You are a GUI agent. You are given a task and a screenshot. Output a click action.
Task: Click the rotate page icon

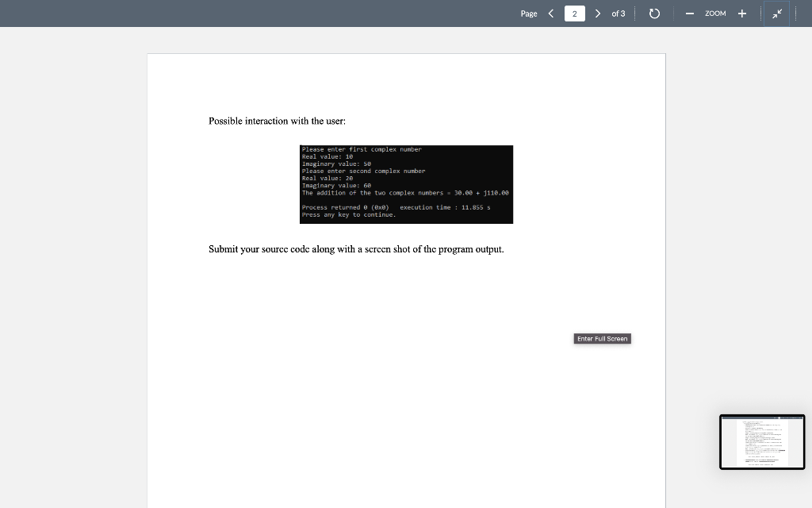pos(653,13)
